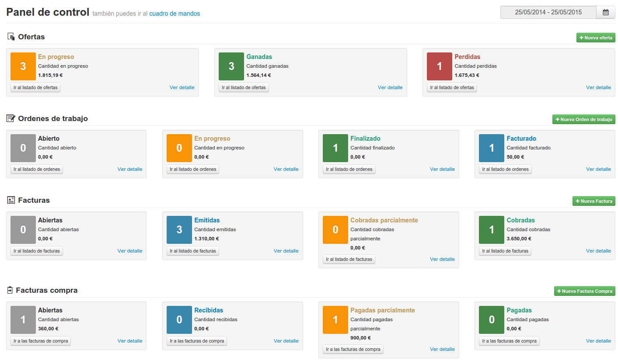618x364 pixels.
Task: Click the Ofertas section icon
Action: pyautogui.click(x=11, y=37)
